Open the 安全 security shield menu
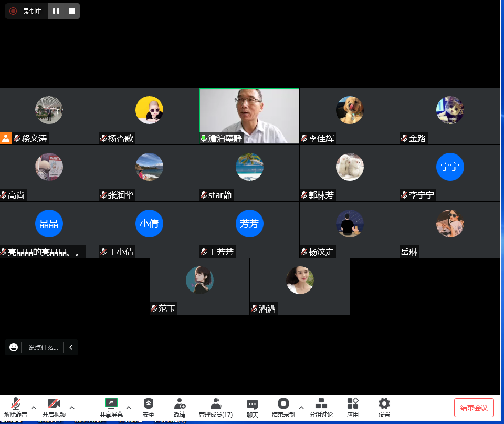The image size is (504, 424). [149, 407]
